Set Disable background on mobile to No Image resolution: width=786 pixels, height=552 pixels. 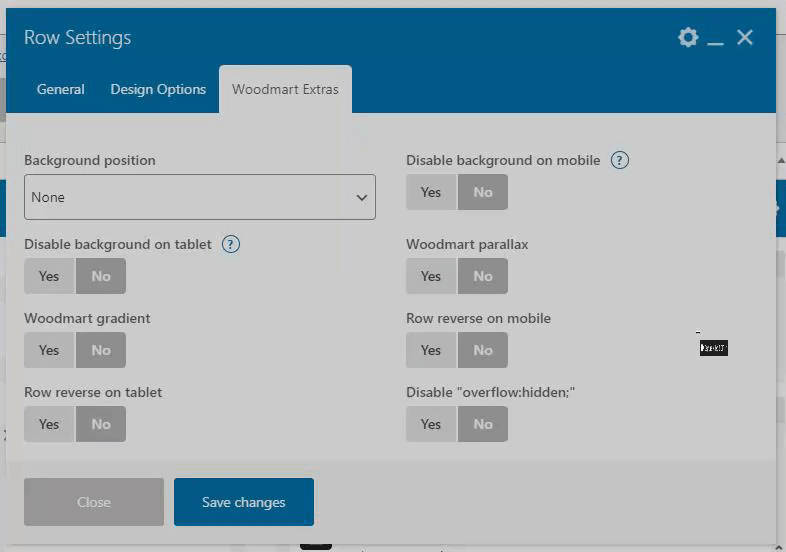(x=483, y=192)
